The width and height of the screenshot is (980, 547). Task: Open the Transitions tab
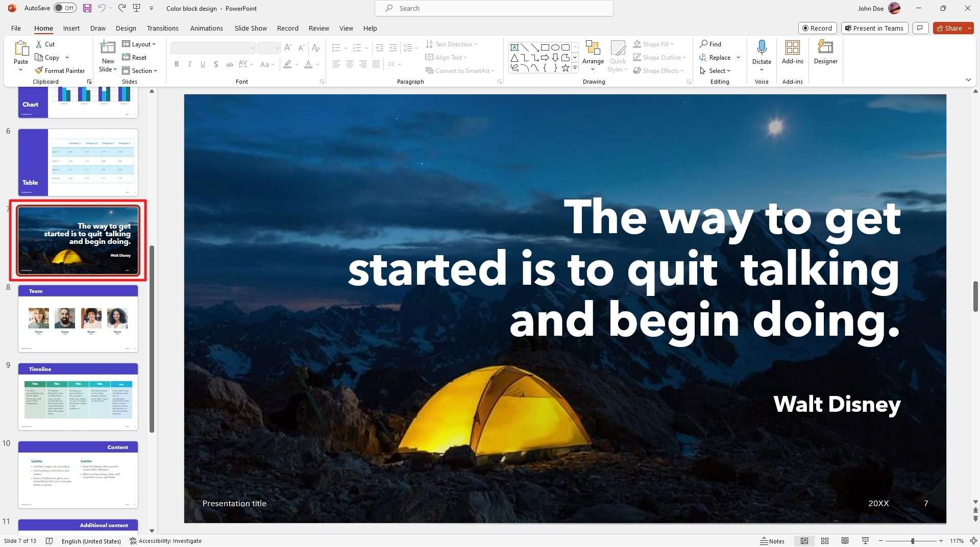click(x=162, y=28)
